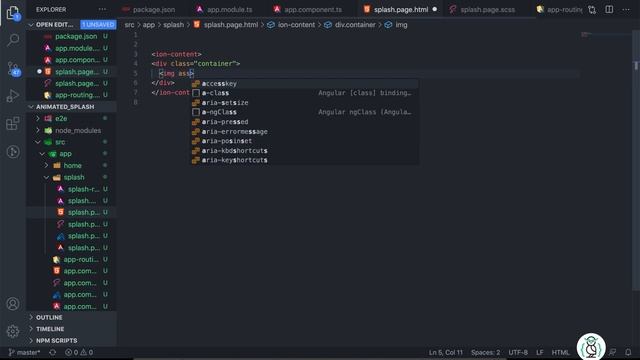
Task: Expand the node_modules folder
Action: click(x=78, y=130)
